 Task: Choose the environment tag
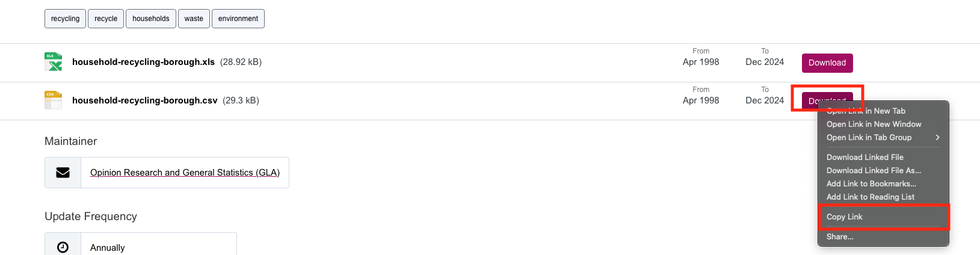click(238, 19)
